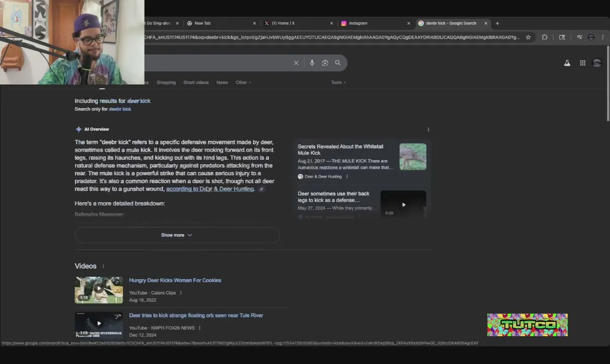Search only for 'deebr kick' link
This screenshot has height=364, width=610.
pyautogui.click(x=120, y=109)
